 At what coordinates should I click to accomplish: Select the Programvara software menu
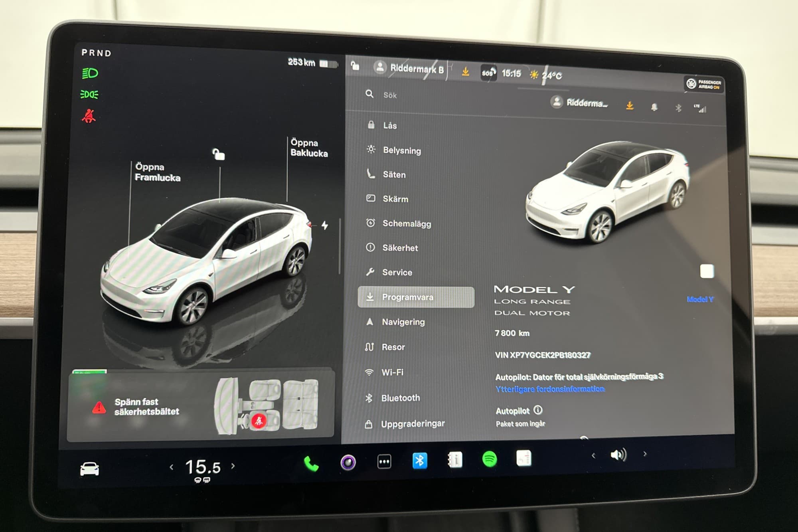coord(416,297)
